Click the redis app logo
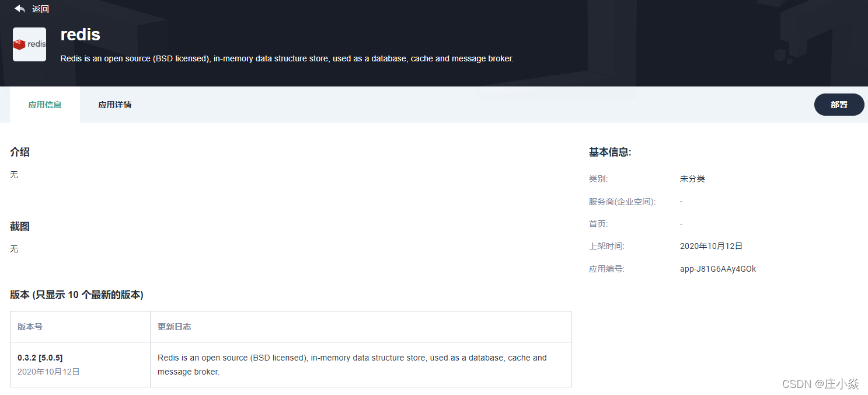The height and width of the screenshot is (395, 868). (29, 44)
